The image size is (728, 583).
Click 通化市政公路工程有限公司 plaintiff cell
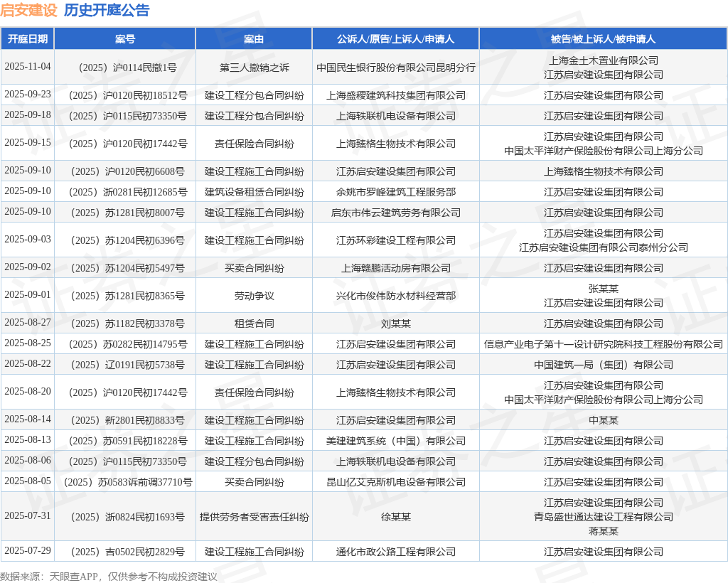coord(395,552)
